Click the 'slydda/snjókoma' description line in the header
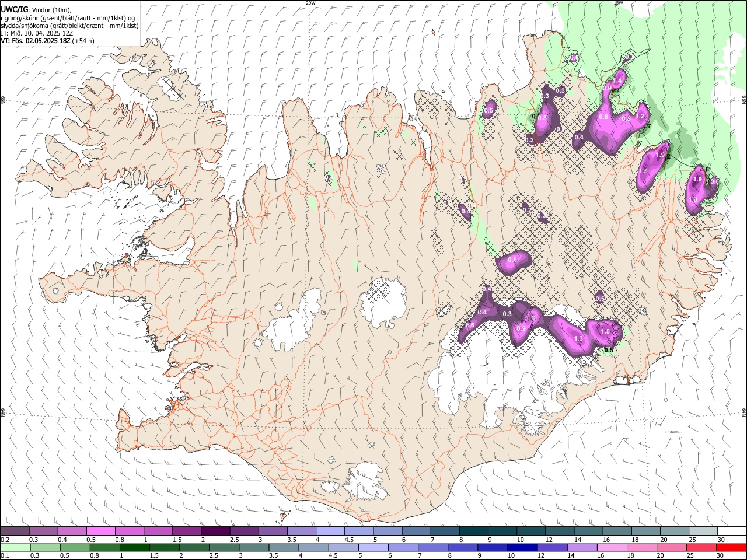 [x=69, y=26]
